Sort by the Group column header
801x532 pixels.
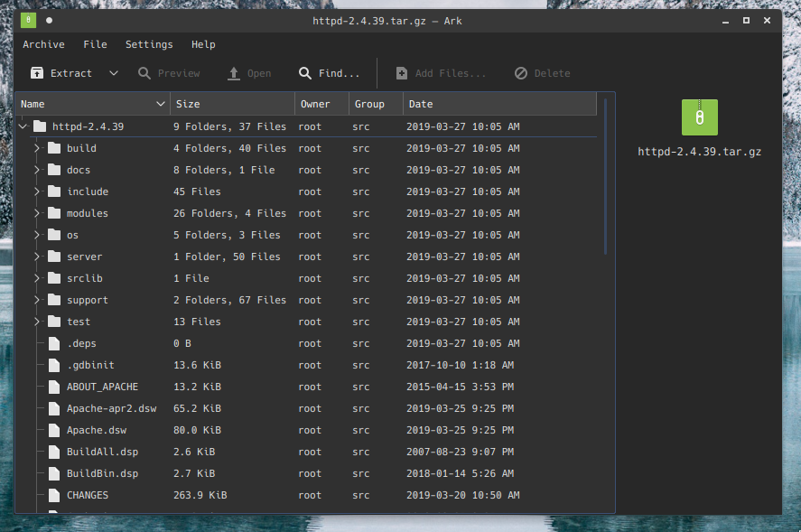coord(376,104)
